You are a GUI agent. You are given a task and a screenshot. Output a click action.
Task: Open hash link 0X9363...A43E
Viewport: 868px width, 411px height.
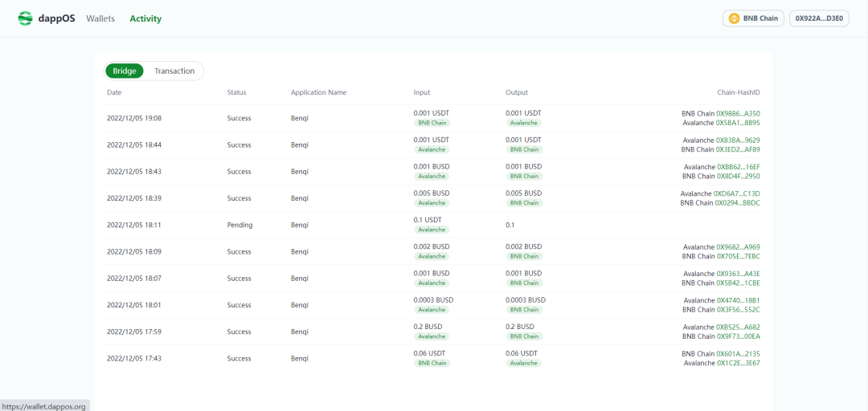tap(738, 274)
